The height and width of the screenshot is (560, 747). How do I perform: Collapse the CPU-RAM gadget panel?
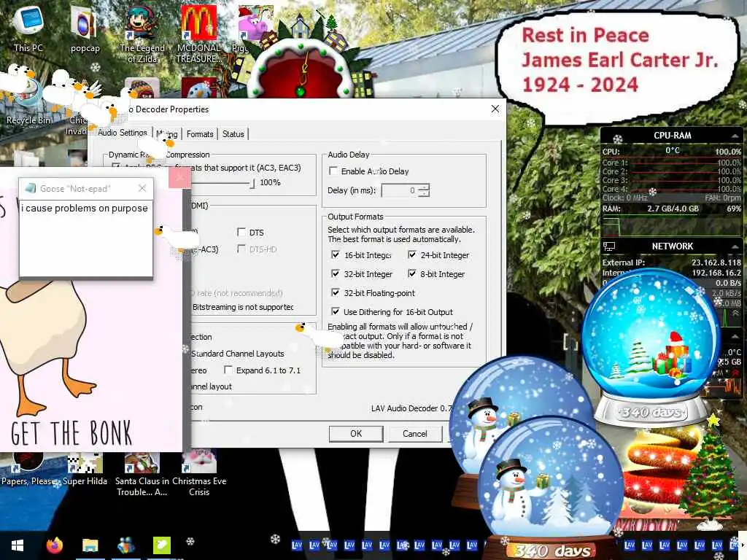point(735,136)
